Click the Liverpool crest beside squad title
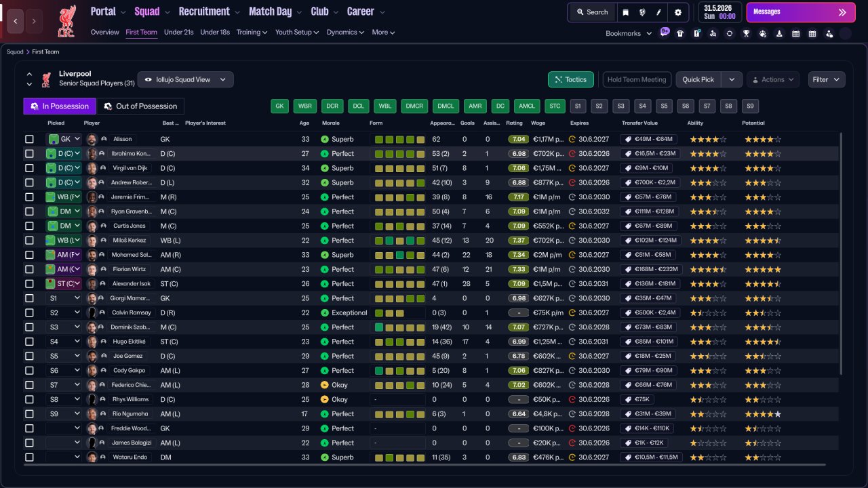 [x=46, y=79]
